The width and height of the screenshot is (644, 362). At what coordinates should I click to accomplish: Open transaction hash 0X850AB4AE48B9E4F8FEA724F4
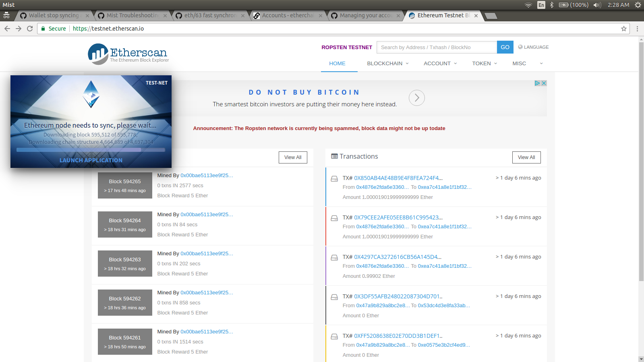pyautogui.click(x=398, y=178)
